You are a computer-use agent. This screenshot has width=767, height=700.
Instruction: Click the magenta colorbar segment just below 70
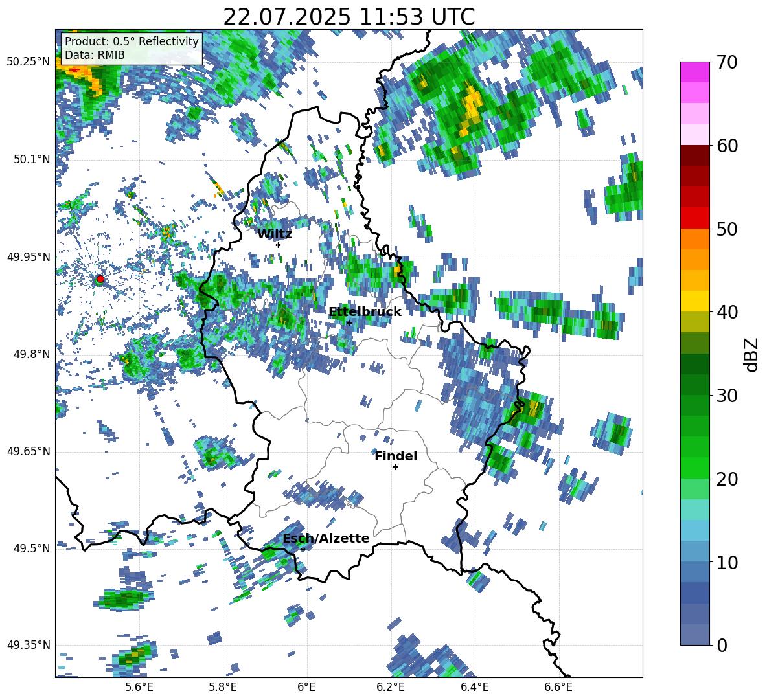click(x=694, y=73)
